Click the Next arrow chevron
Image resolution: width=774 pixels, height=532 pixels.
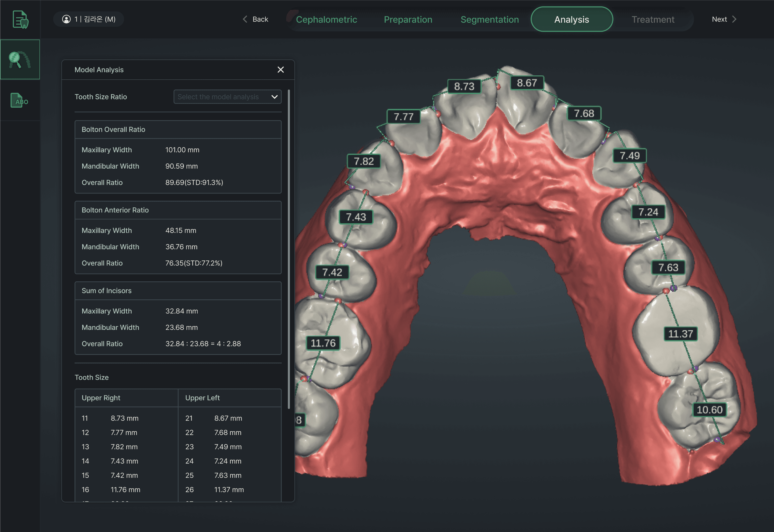click(x=734, y=19)
